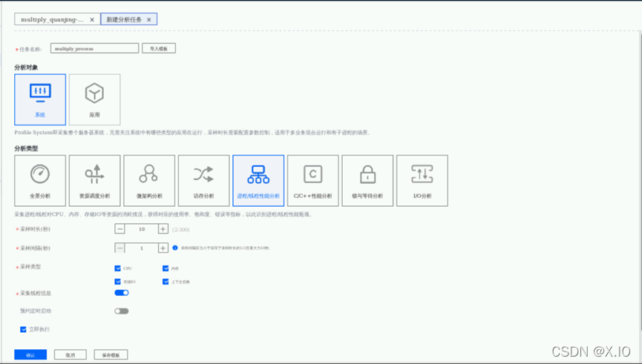Uncheck the CPU sampling type checkbox
642x364 pixels.
click(x=118, y=268)
